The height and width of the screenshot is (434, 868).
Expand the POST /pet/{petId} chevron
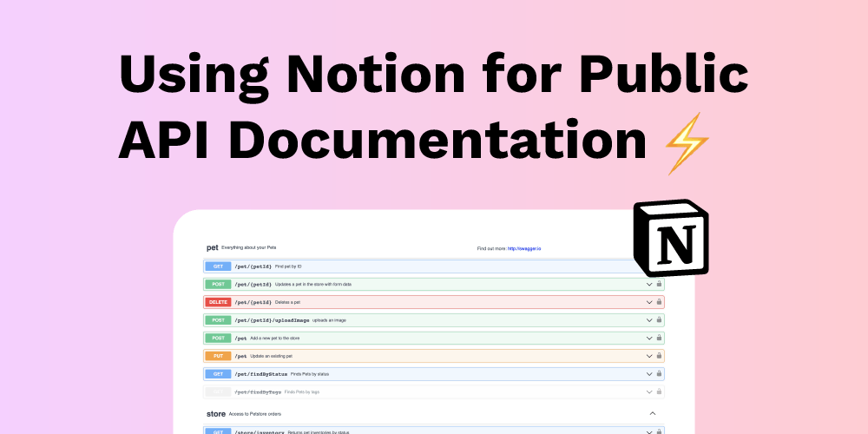649,285
